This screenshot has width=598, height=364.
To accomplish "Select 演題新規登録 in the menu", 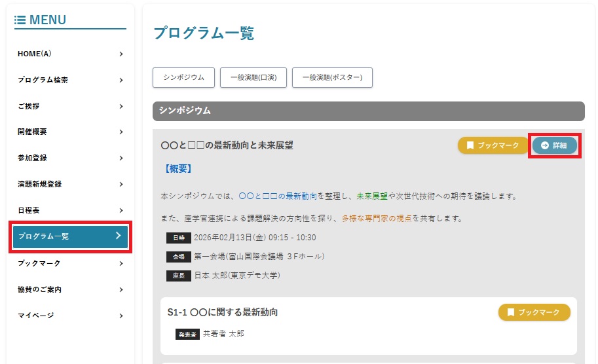I will point(39,184).
